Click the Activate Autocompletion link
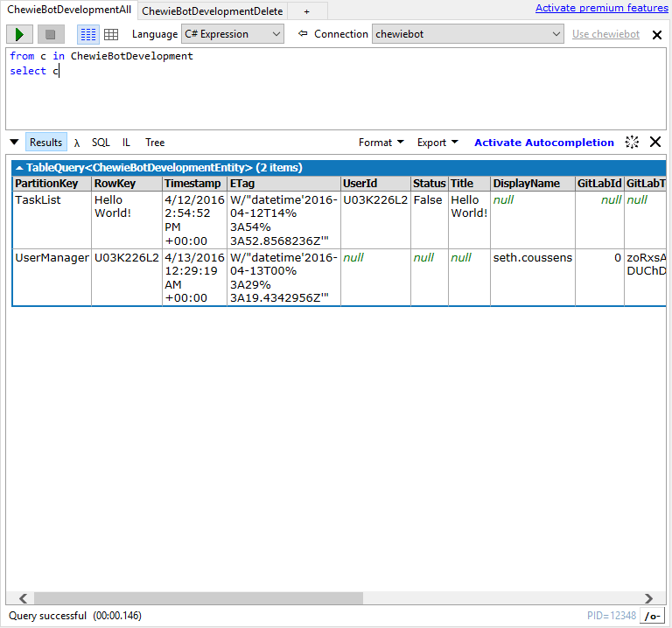Image resolution: width=672 pixels, height=628 pixels. (x=543, y=143)
